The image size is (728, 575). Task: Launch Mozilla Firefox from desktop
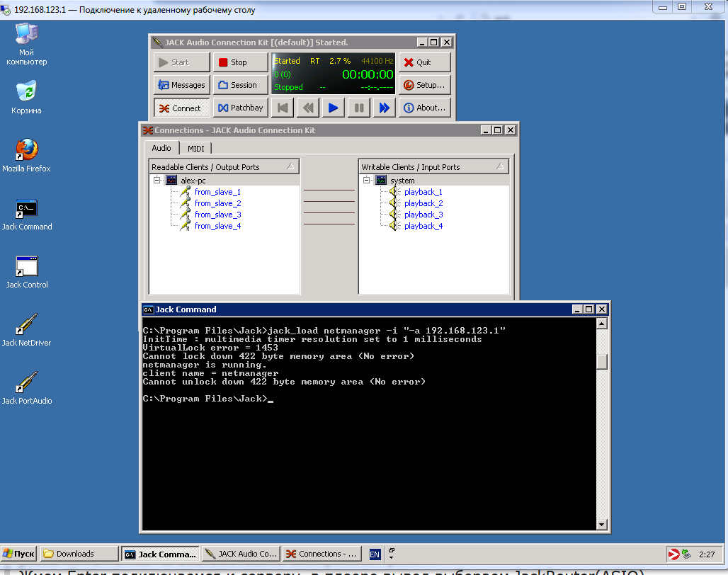(x=26, y=151)
